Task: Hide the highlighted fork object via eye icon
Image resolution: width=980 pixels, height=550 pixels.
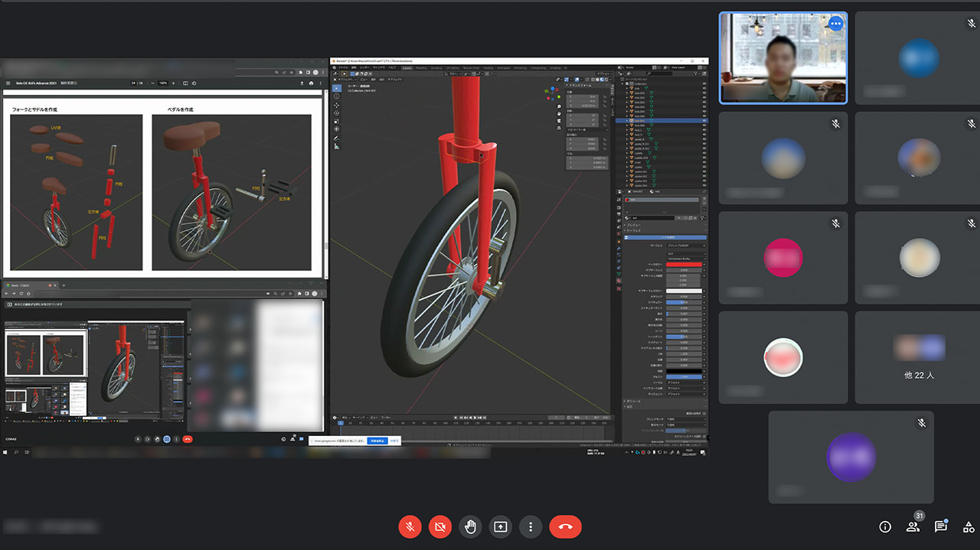Action: click(x=704, y=121)
